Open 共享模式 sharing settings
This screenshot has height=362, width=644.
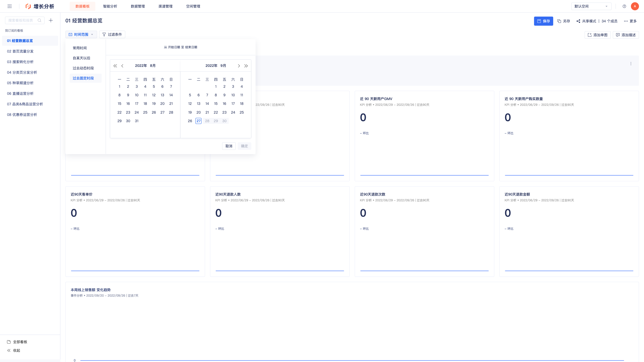tap(586, 21)
